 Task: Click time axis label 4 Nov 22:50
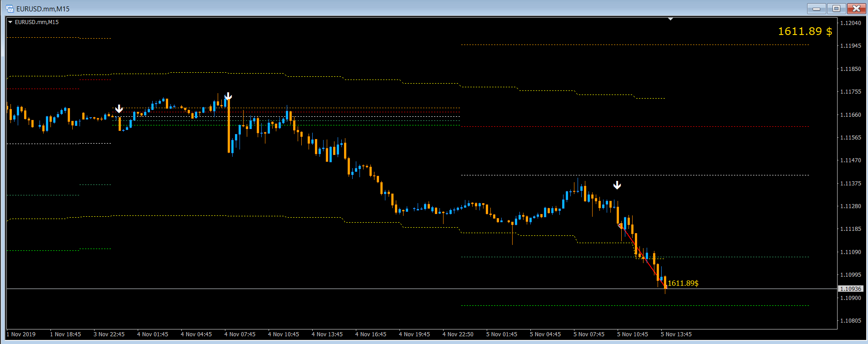(458, 334)
